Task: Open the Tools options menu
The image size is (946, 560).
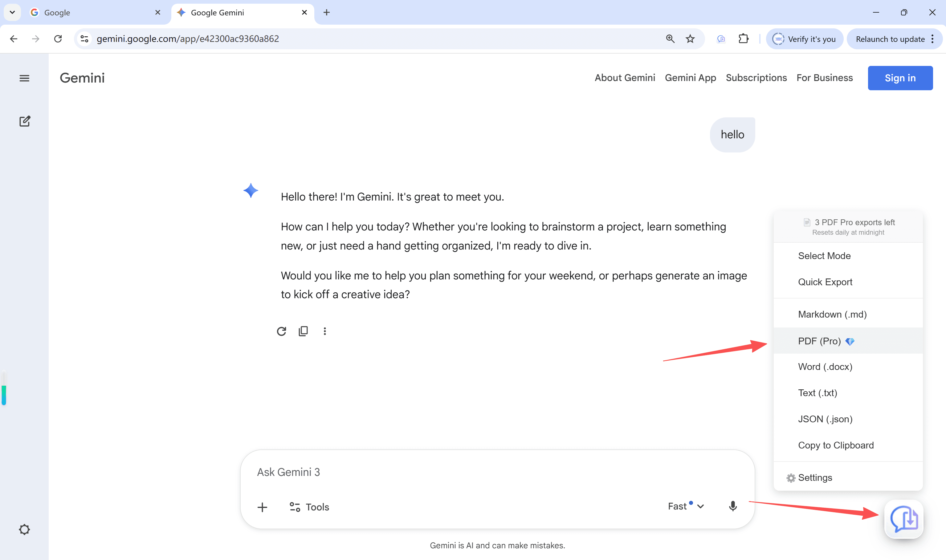Action: coord(309,507)
